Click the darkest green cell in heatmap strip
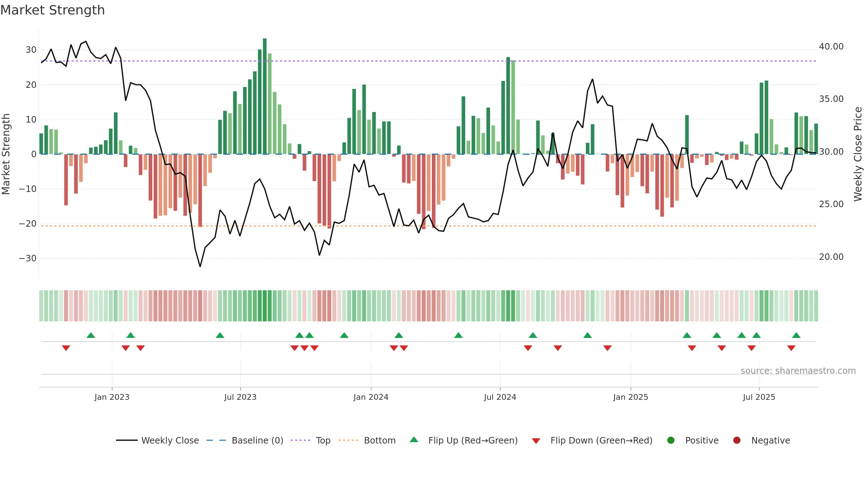 pos(265,306)
